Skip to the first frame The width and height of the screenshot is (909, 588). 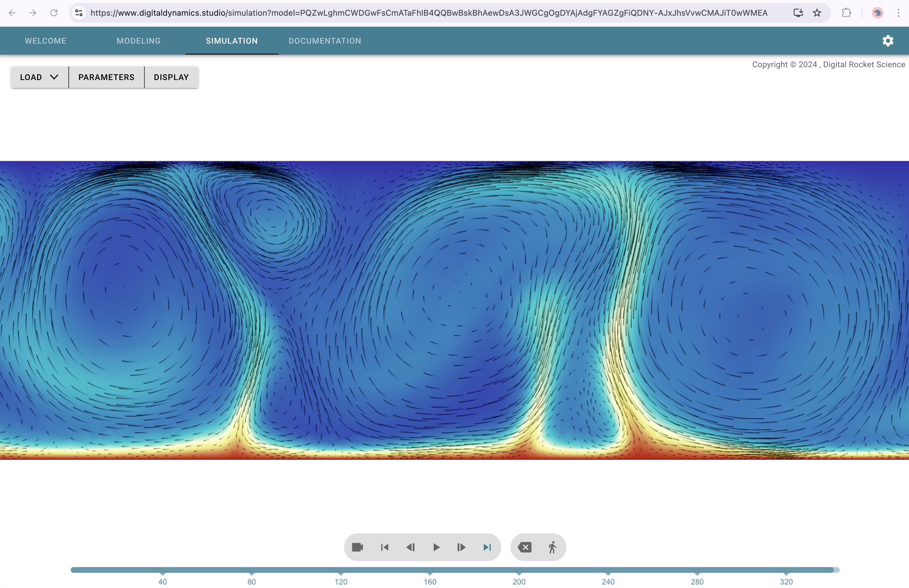click(x=384, y=547)
